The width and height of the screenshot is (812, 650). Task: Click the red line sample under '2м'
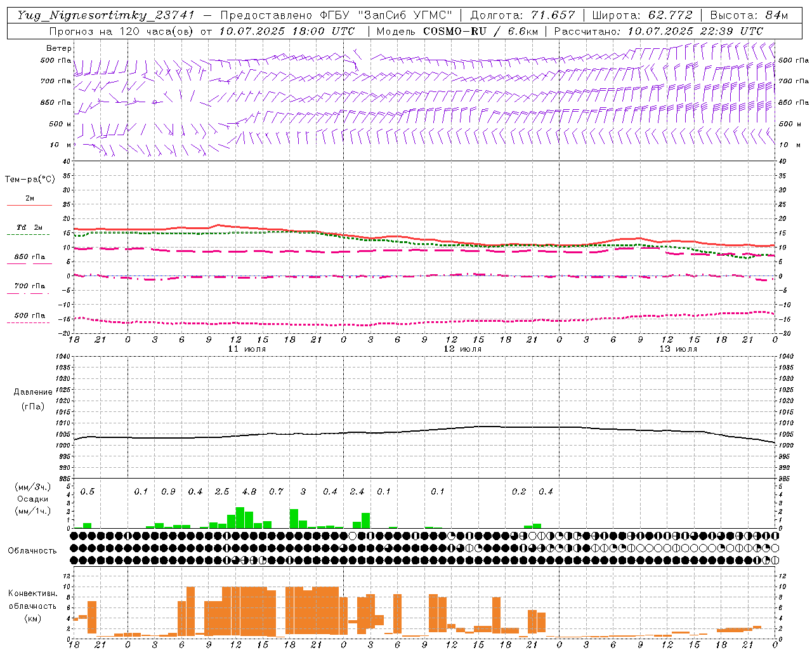tap(29, 206)
